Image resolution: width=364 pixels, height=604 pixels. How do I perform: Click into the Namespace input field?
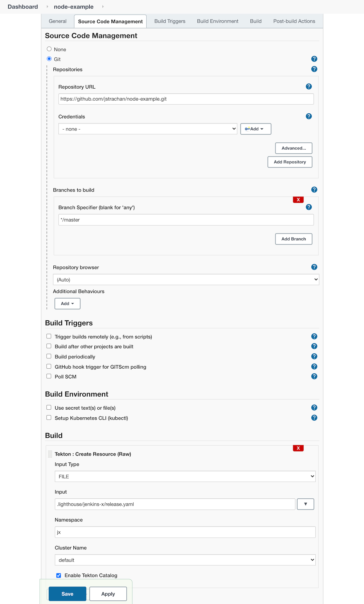[x=185, y=532]
